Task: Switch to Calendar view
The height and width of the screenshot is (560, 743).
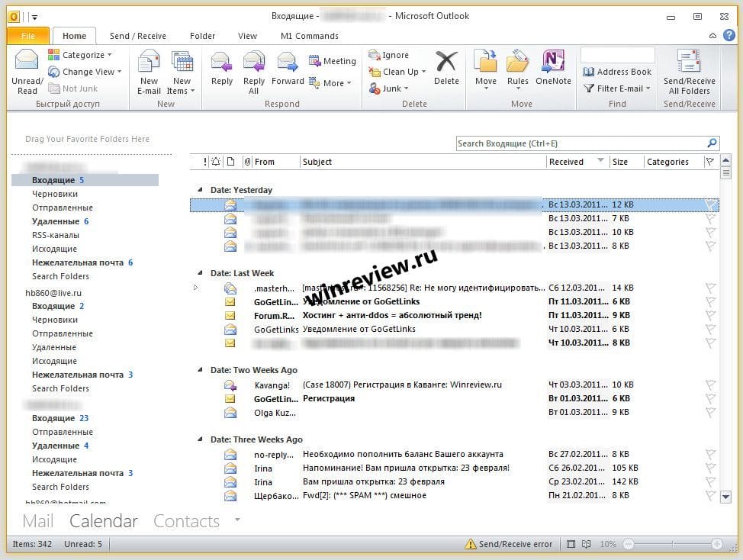Action: [103, 520]
